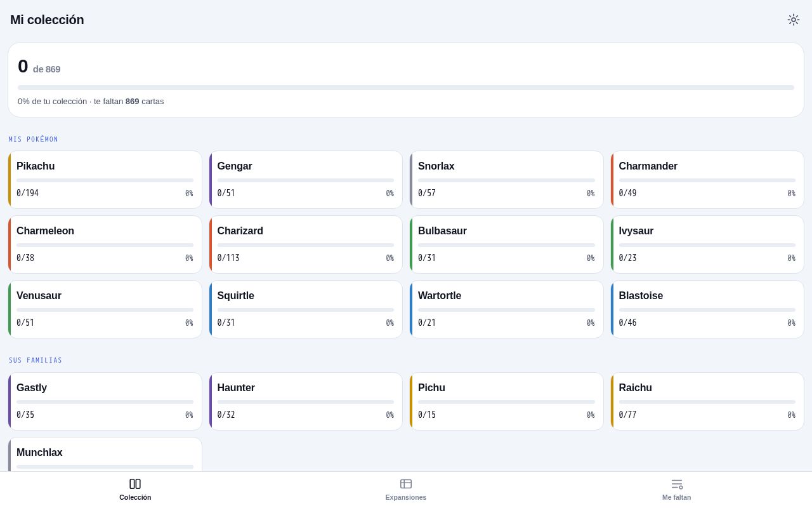Open the Raichu family card
This screenshot has height=508, width=812.
[707, 401]
